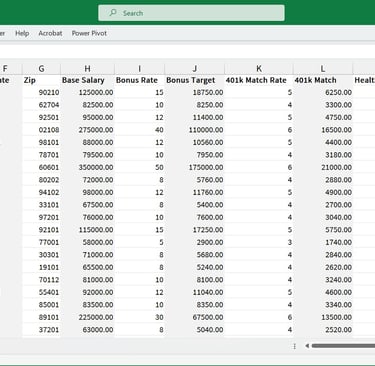Image resolution: width=375 pixels, height=366 pixels.
Task: Select 401k match cell 13500.00
Action: click(x=323, y=317)
